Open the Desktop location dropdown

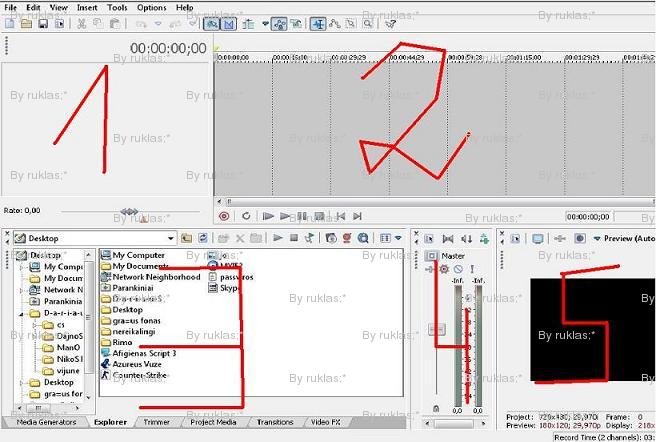click(x=171, y=239)
